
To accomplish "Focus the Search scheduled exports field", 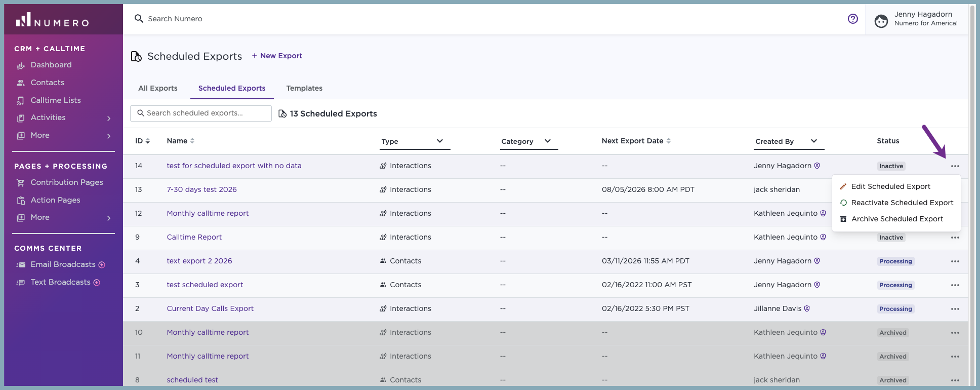I will point(201,113).
